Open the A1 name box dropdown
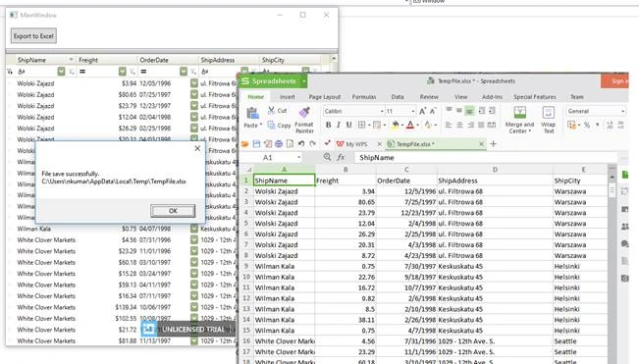The image size is (639, 364). [x=298, y=158]
